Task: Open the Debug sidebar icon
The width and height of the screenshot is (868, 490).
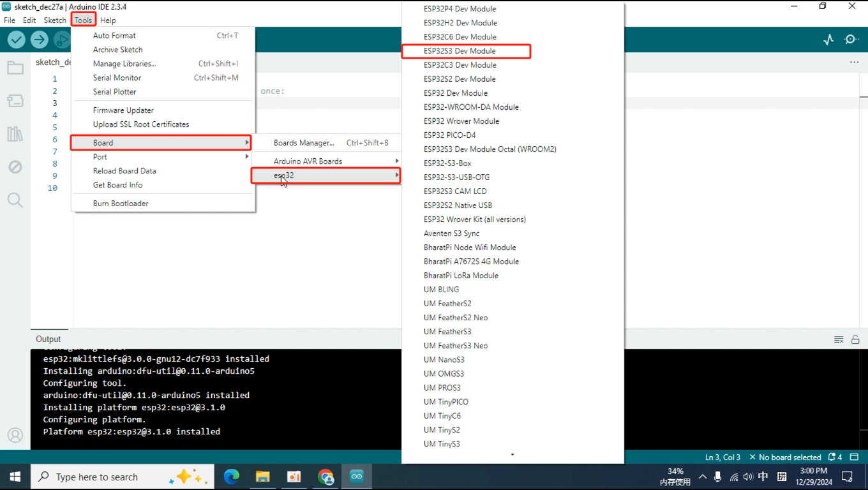Action: [15, 167]
